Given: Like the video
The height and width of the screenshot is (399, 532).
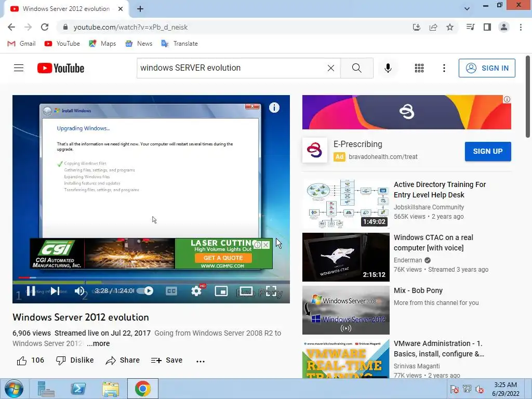Looking at the screenshot, I should 30,361.
